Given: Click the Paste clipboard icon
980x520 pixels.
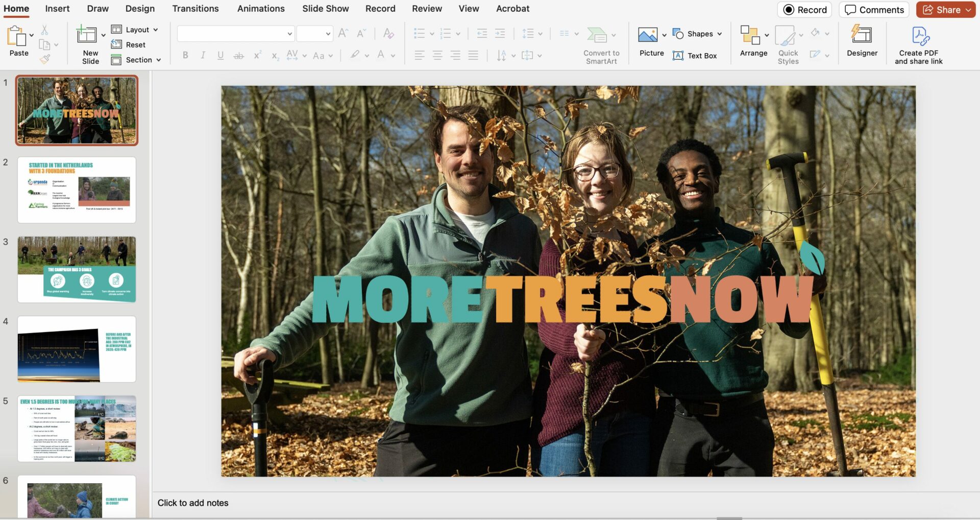Looking at the screenshot, I should [16, 37].
